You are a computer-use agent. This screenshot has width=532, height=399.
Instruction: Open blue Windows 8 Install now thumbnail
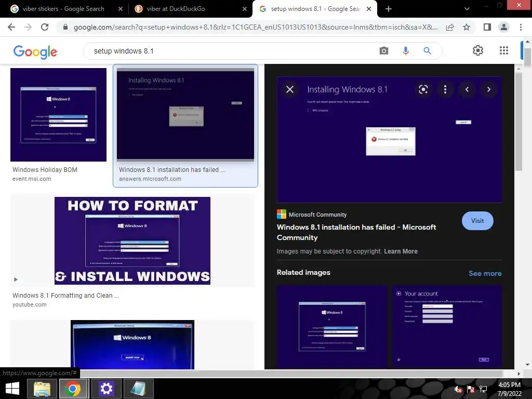132,344
